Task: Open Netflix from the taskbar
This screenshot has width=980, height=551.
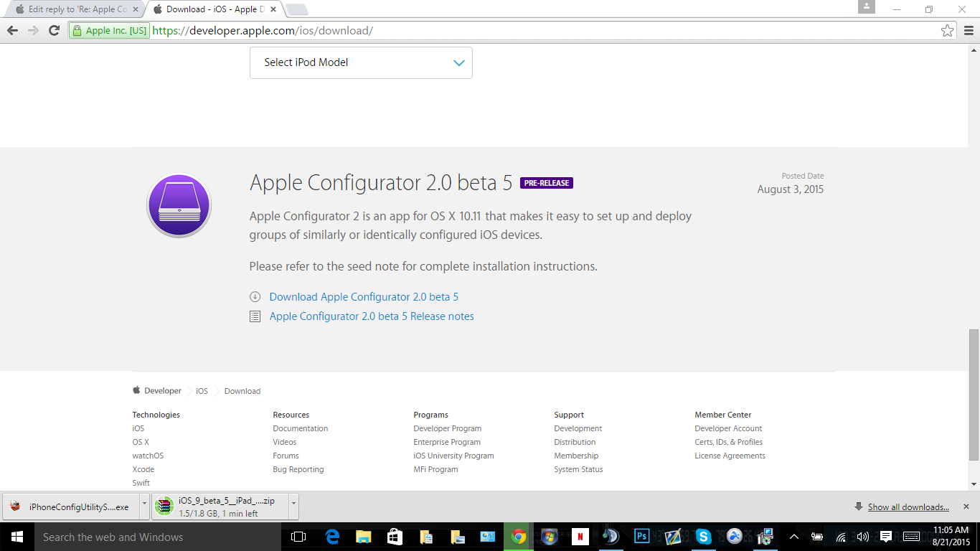Action: 580,537
